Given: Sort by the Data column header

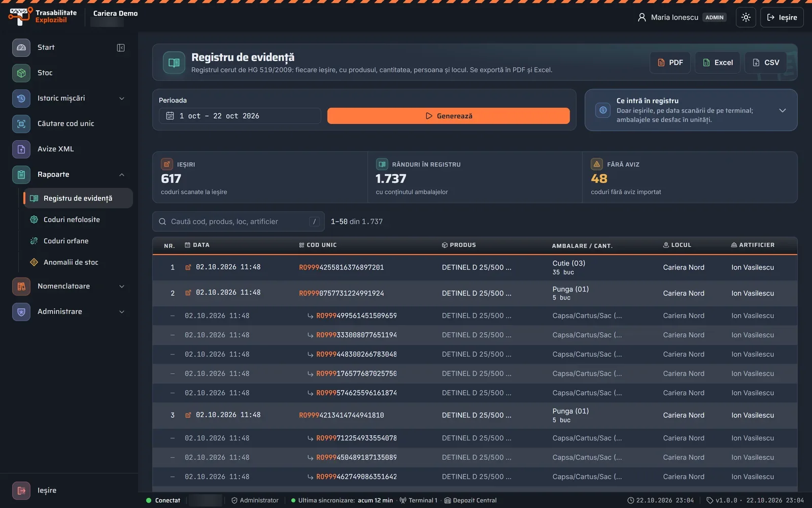Looking at the screenshot, I should click(x=197, y=245).
